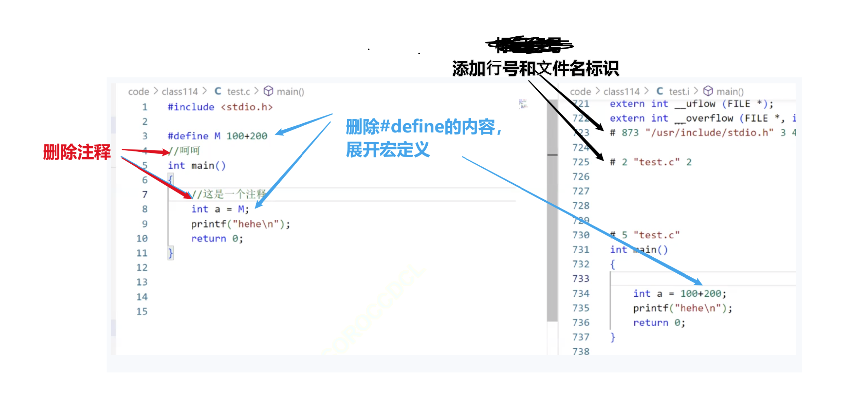Click the printf("hehe\n") line in test.c
The image size is (868, 412).
240,224
